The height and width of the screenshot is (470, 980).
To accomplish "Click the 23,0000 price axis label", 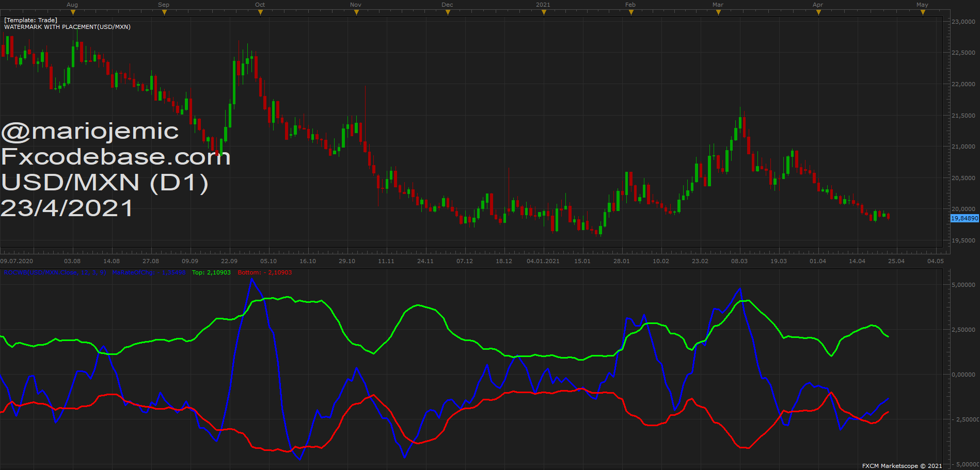I will pos(963,22).
